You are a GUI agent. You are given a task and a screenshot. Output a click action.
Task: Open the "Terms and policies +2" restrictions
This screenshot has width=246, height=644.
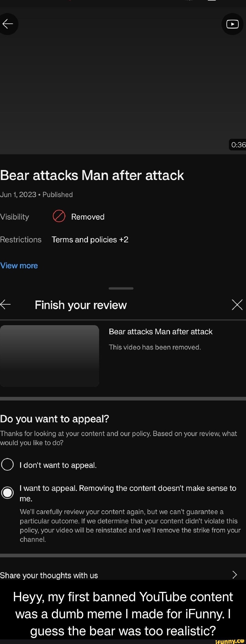(x=90, y=239)
